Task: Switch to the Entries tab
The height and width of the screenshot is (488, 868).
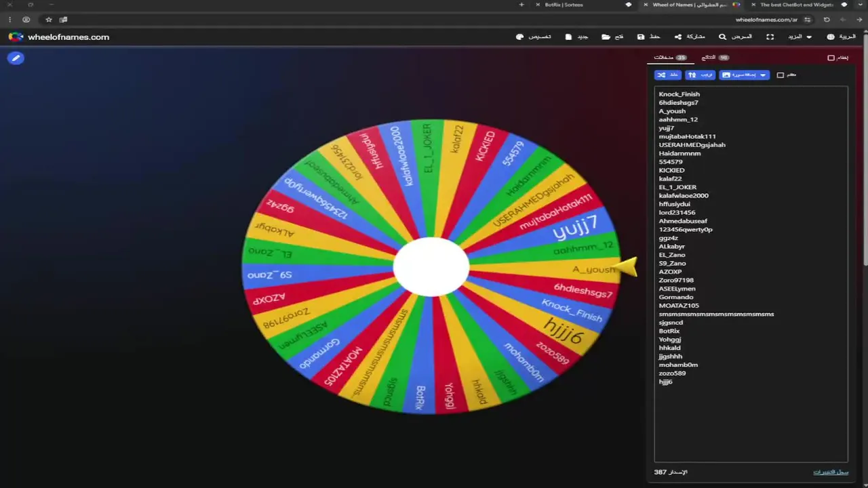Action: (670, 58)
